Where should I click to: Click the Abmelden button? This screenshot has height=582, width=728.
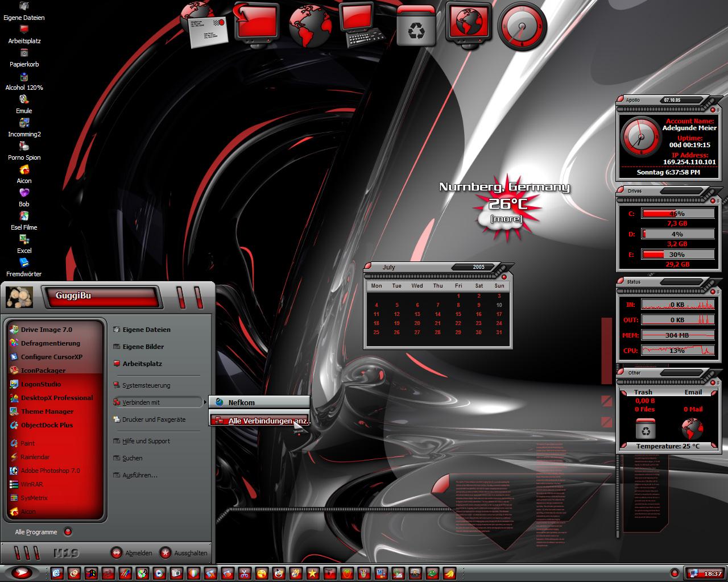pyautogui.click(x=131, y=552)
